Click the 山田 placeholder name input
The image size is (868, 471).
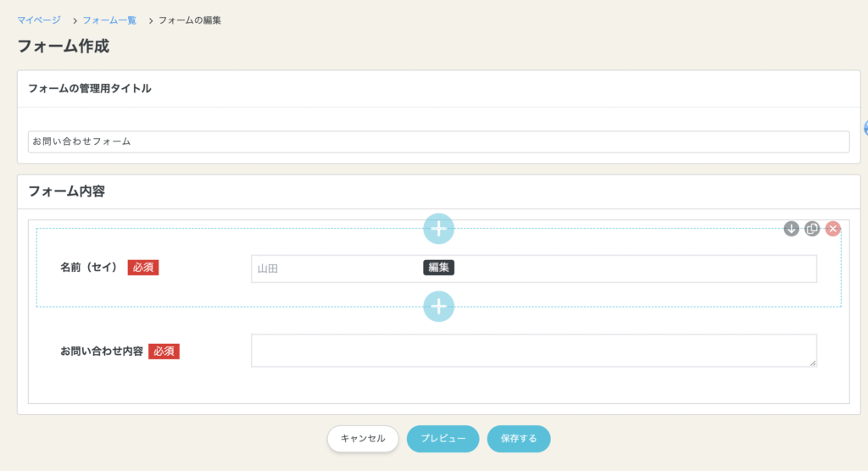[339, 269]
